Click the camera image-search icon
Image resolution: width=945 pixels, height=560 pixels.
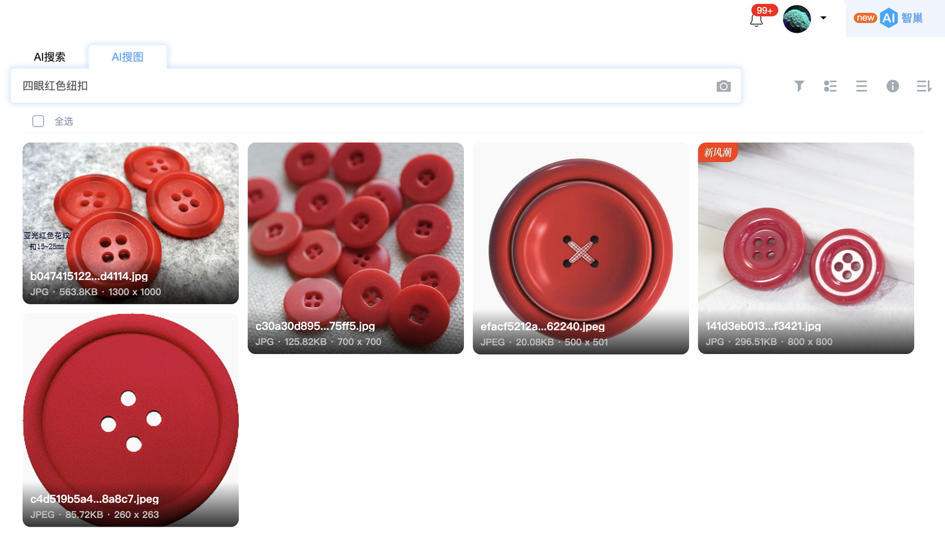(x=723, y=86)
